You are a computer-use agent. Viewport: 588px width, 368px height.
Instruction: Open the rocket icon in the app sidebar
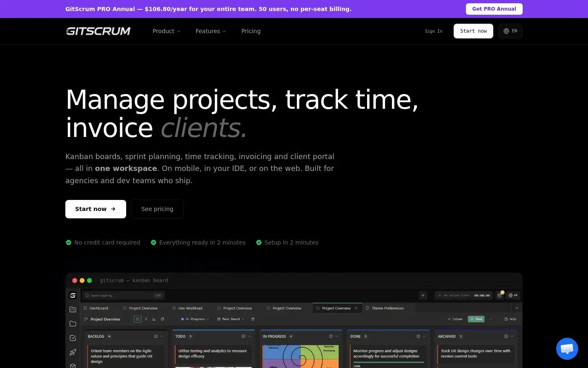(x=73, y=352)
